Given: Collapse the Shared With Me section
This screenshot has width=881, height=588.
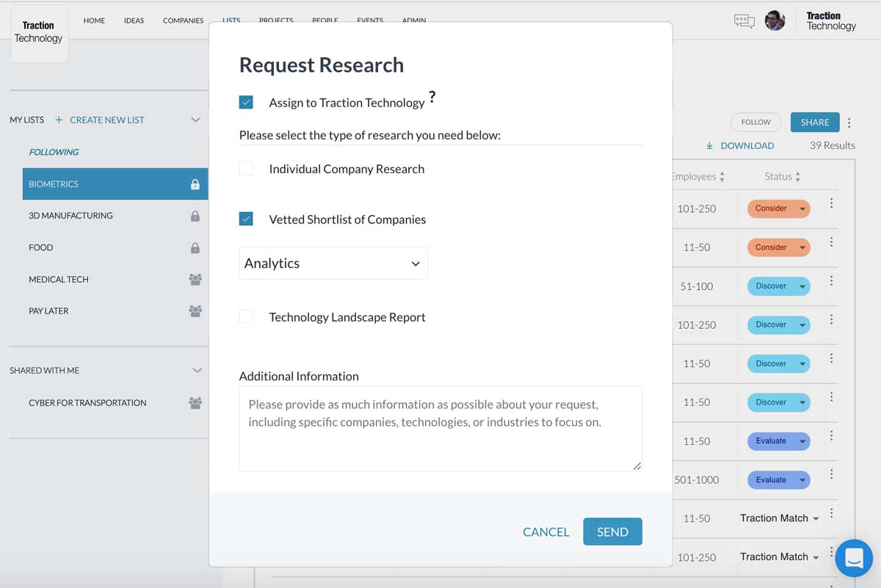Looking at the screenshot, I should coord(197,371).
